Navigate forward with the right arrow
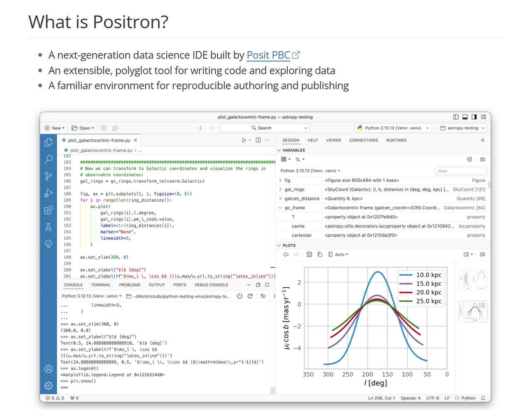This screenshot has height=410, width=532. pyautogui.click(x=212, y=128)
